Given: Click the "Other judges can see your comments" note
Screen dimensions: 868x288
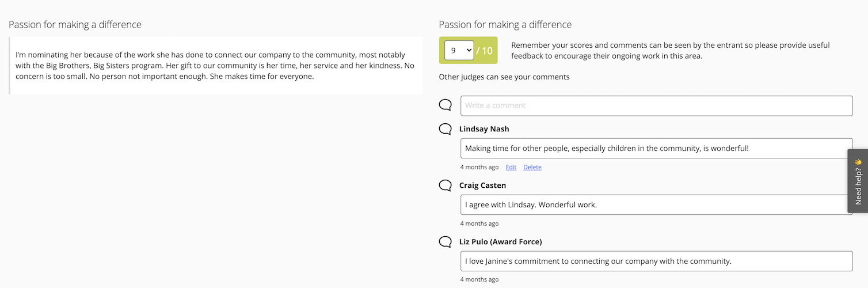Looking at the screenshot, I should click(x=504, y=77).
